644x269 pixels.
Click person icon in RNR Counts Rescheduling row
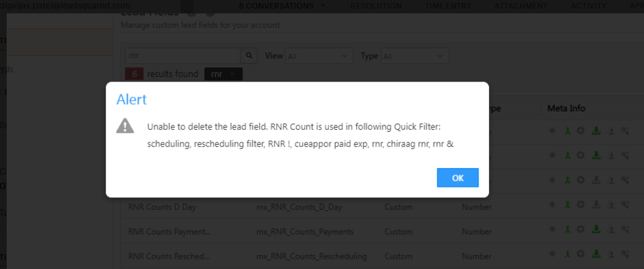(x=611, y=254)
